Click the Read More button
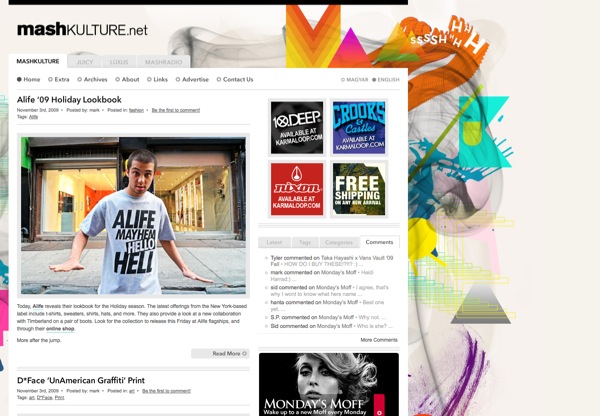The height and width of the screenshot is (416, 600). [x=220, y=353]
